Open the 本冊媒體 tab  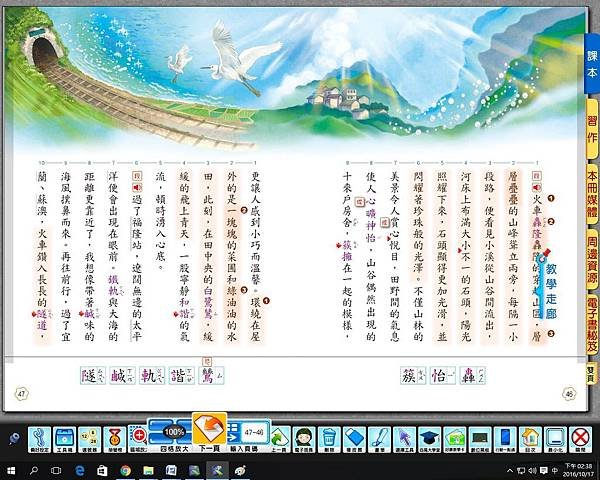pos(592,194)
